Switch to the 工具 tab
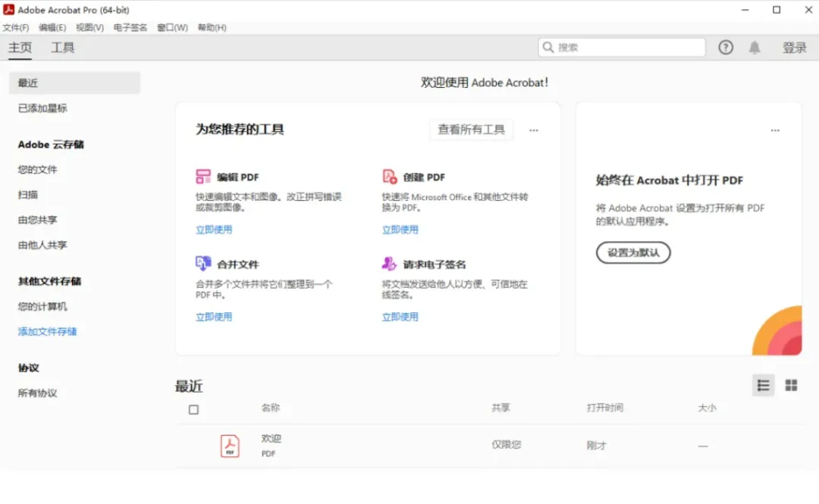The image size is (819, 504). [x=63, y=48]
